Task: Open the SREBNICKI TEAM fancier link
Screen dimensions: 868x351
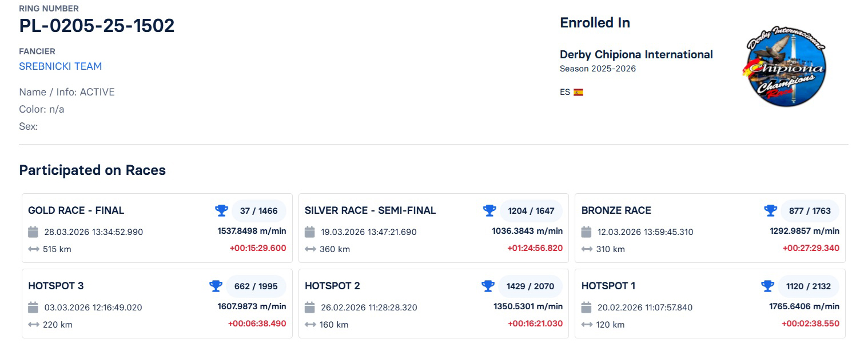Action: click(x=60, y=66)
